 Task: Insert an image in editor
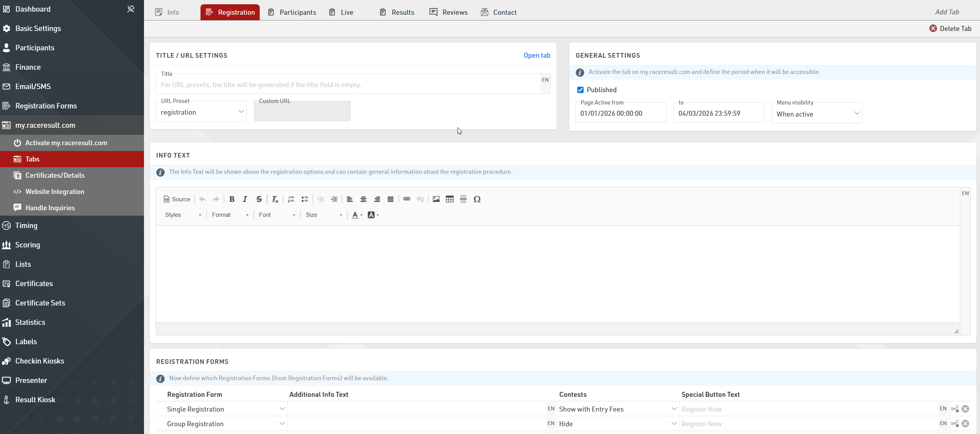[436, 199]
